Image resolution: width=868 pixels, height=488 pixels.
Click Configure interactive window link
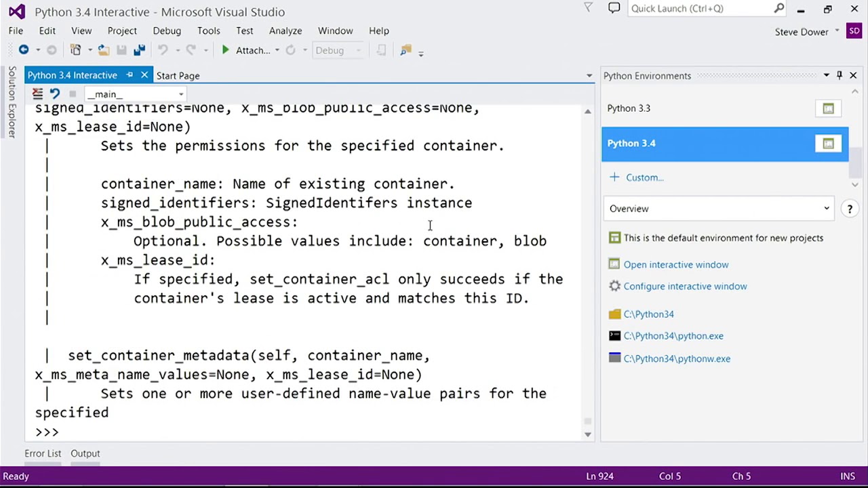(686, 286)
